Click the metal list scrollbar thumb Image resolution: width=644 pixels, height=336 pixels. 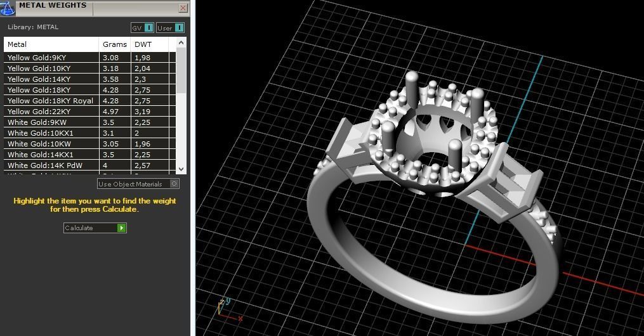pos(181,70)
